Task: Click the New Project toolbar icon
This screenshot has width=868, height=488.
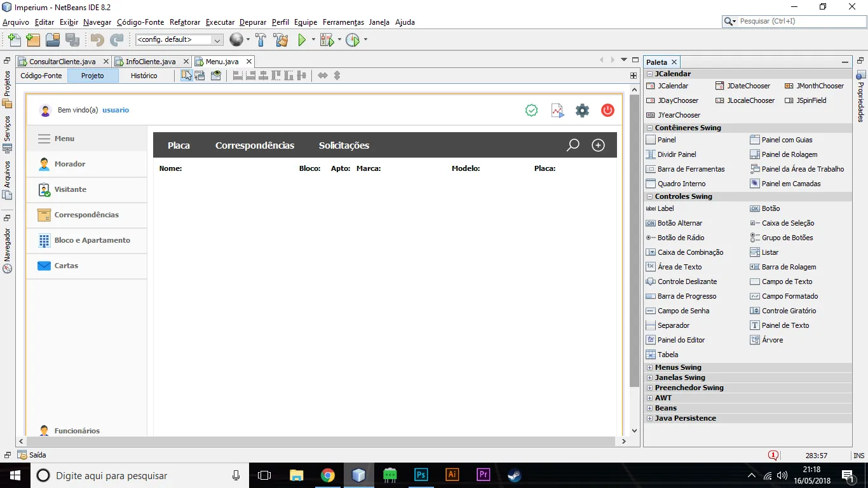Action: [33, 39]
